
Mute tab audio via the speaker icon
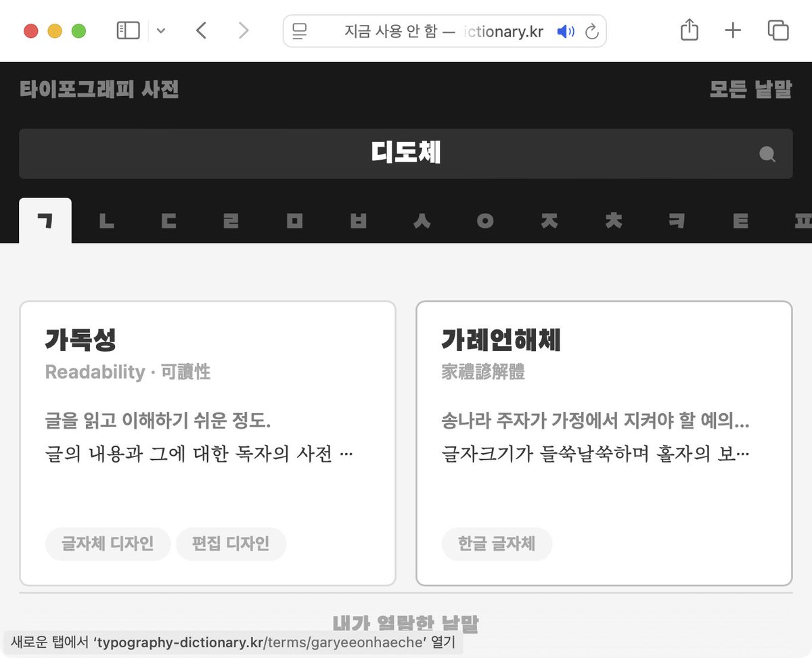564,30
